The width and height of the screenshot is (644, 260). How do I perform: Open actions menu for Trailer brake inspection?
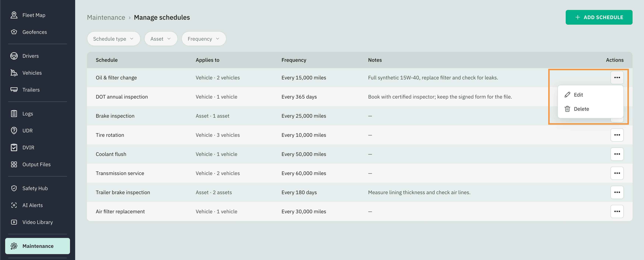click(x=617, y=192)
